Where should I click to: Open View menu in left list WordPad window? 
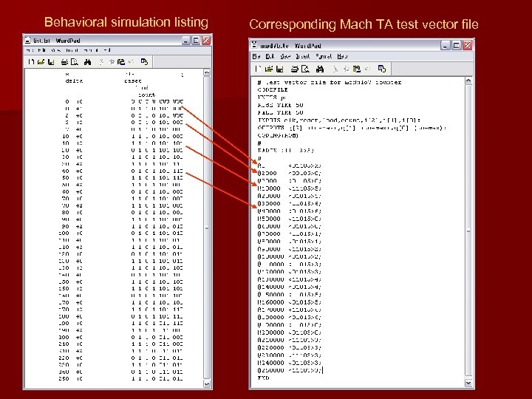click(x=55, y=50)
